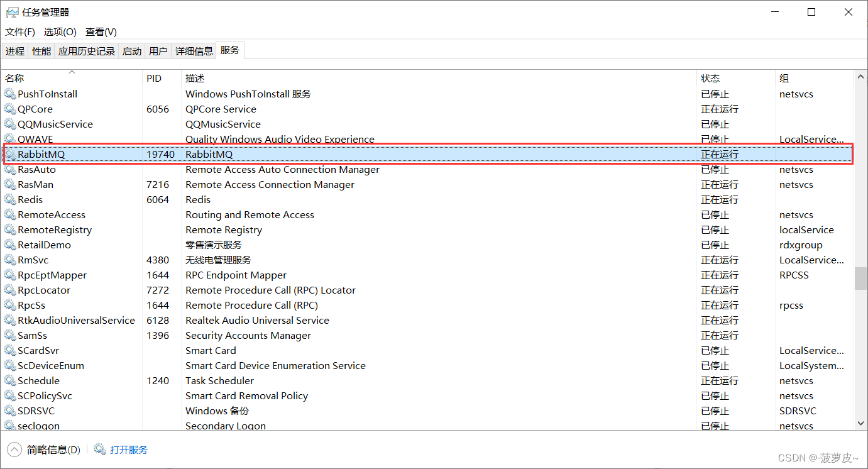Select the 'Realtek Audio Universal Service' text

click(257, 321)
